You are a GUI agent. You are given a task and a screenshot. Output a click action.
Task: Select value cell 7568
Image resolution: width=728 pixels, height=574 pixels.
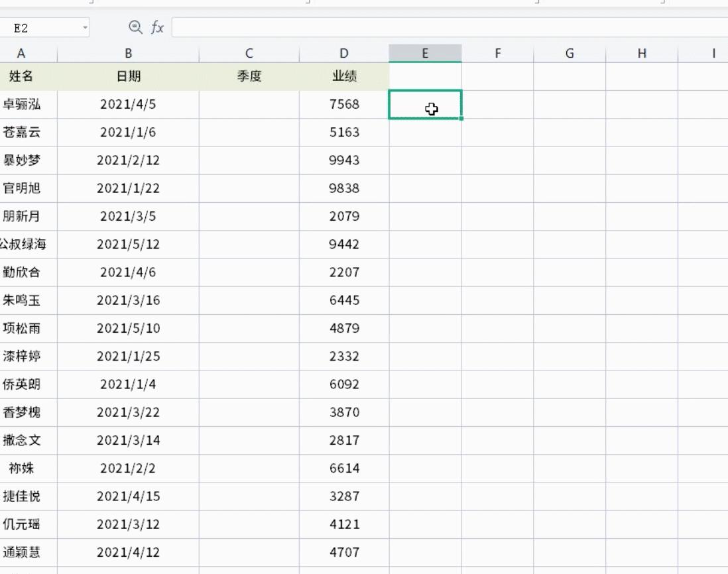pos(344,105)
